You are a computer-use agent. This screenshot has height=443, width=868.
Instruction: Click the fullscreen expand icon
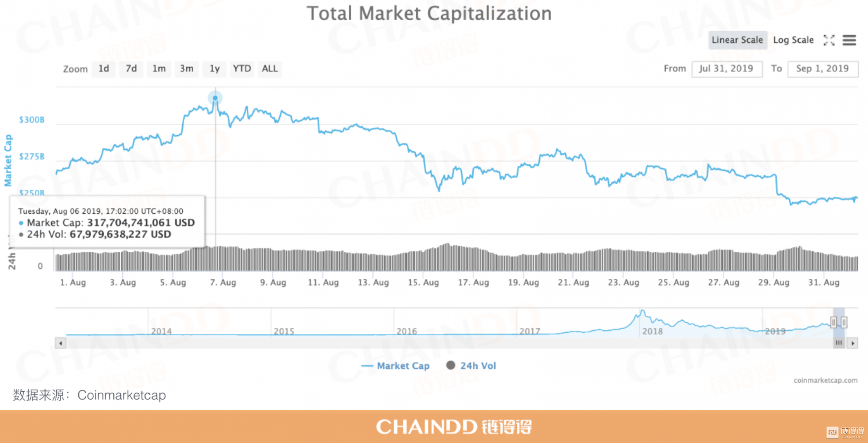[829, 40]
